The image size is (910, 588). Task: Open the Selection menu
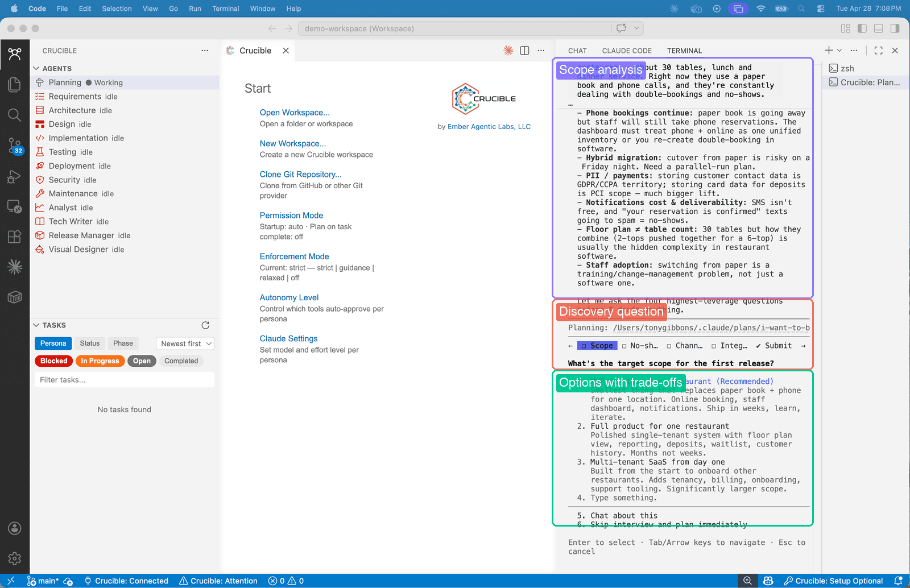pos(117,9)
